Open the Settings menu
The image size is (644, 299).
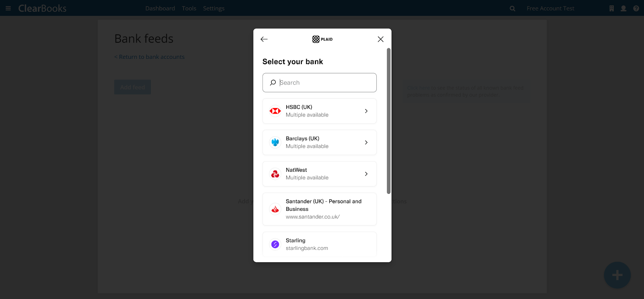[214, 8]
